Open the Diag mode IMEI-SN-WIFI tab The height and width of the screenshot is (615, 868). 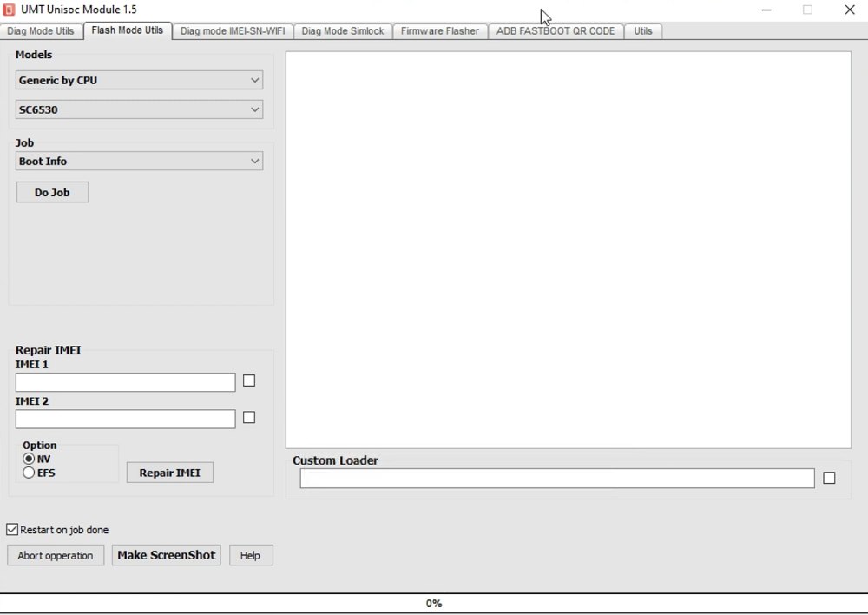pyautogui.click(x=233, y=31)
